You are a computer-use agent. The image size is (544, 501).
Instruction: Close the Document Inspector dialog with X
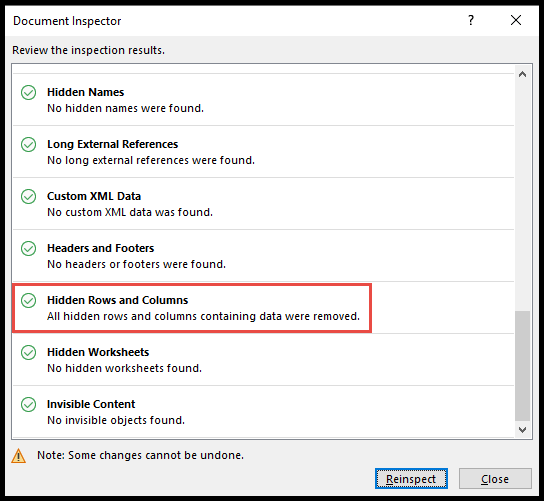point(516,20)
